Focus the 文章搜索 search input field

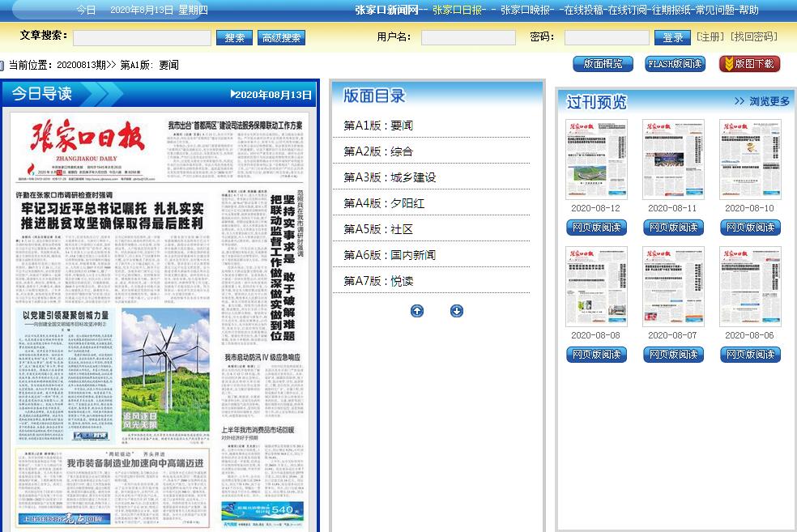point(142,37)
